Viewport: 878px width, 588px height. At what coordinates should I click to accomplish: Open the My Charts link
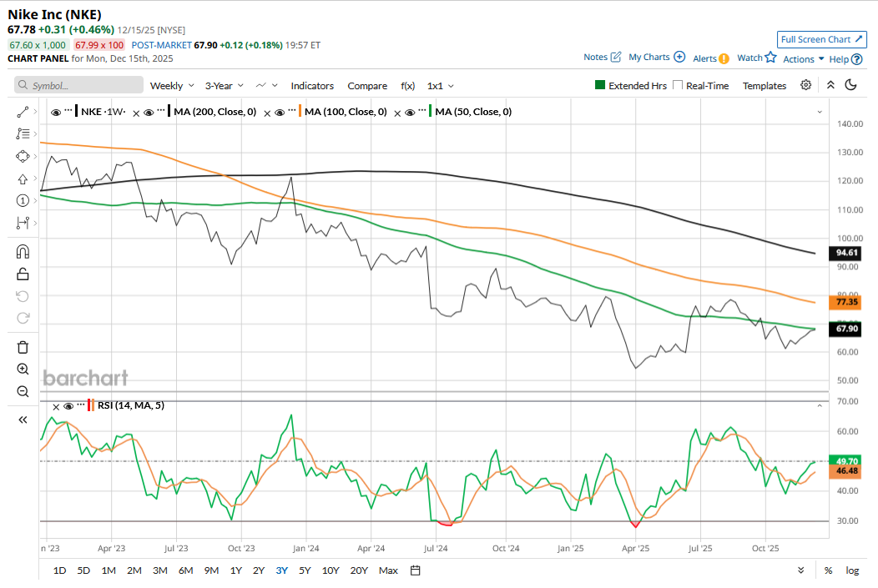[x=656, y=58]
